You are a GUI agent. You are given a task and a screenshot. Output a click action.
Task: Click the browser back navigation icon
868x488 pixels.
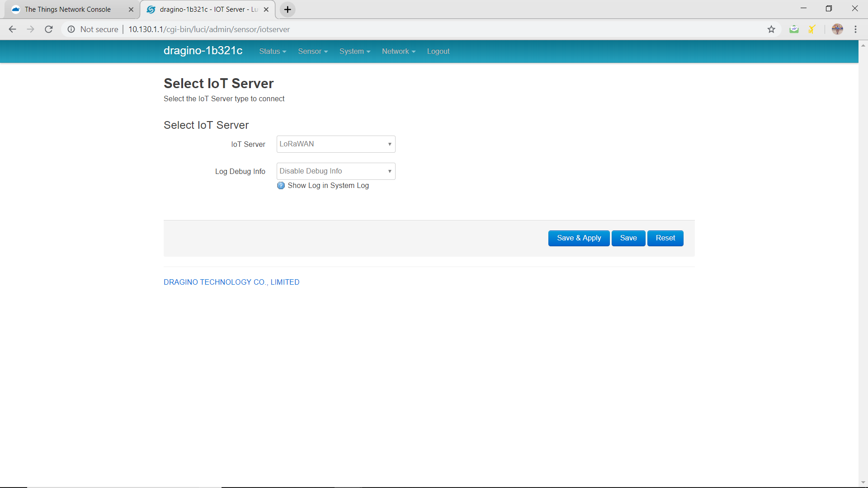point(13,29)
